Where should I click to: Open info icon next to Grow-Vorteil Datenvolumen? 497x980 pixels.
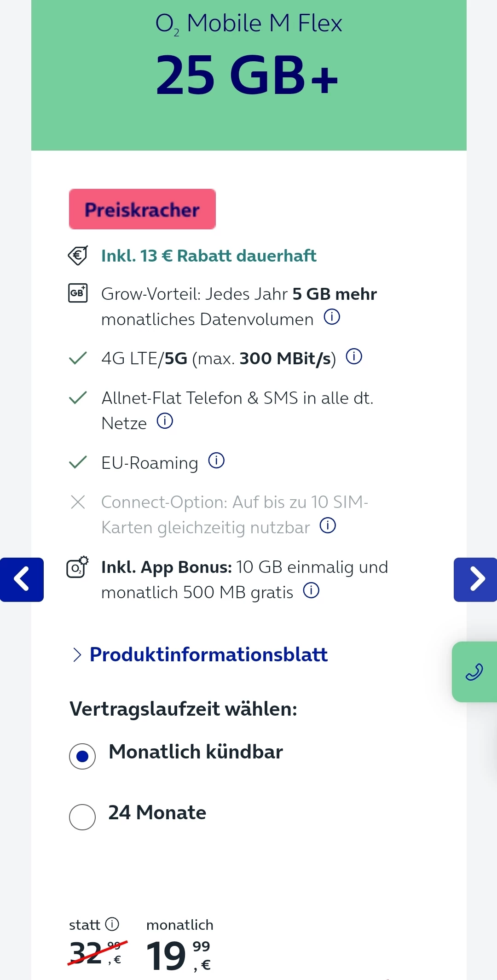point(332,317)
